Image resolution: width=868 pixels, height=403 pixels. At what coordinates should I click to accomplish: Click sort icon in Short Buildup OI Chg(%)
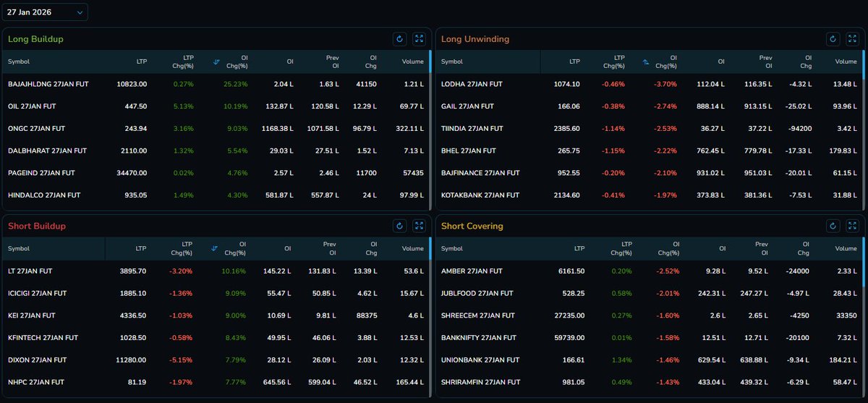(x=216, y=248)
